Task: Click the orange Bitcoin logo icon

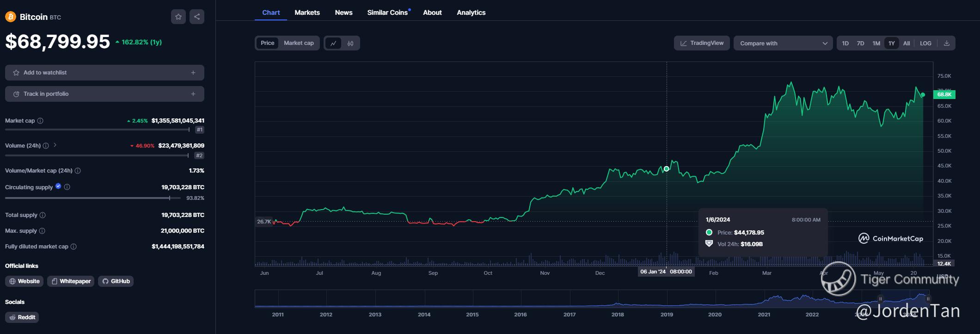Action: tap(10, 17)
